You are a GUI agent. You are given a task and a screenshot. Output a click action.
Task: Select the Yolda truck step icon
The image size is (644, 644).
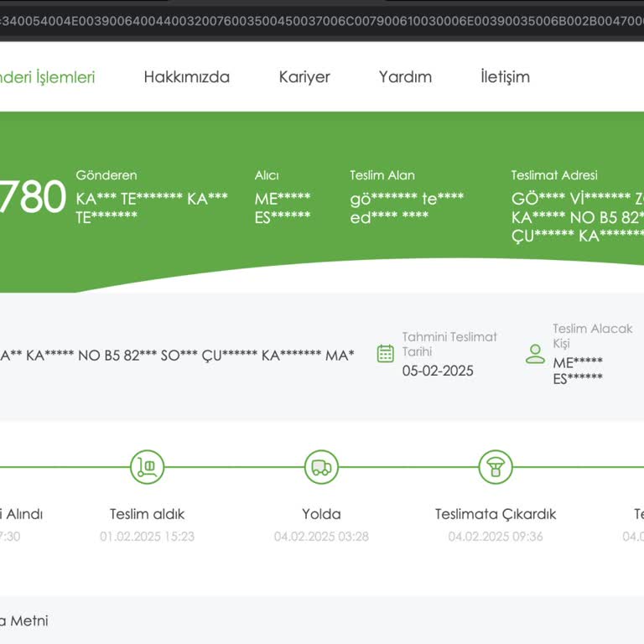tap(322, 467)
